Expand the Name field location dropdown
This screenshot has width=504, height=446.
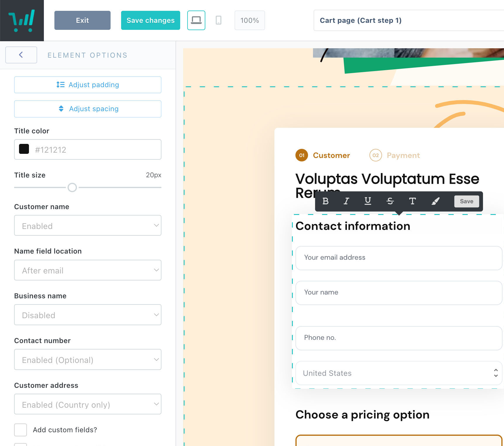pyautogui.click(x=88, y=270)
